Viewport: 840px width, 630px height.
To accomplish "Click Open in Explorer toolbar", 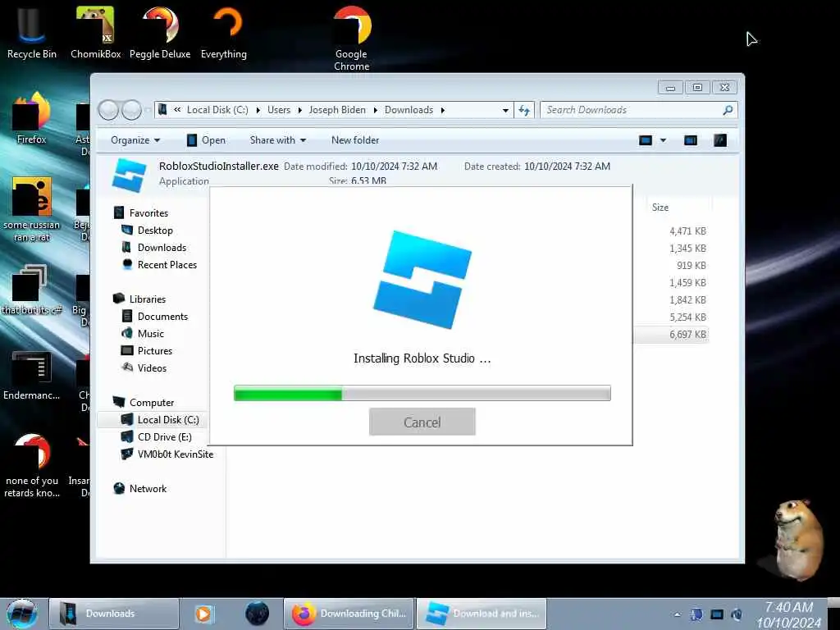I will click(206, 140).
